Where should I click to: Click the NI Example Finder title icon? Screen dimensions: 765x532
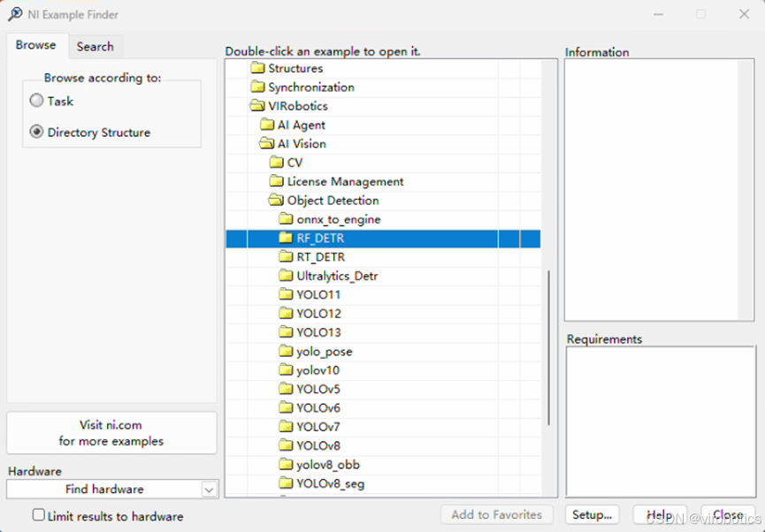coord(15,14)
